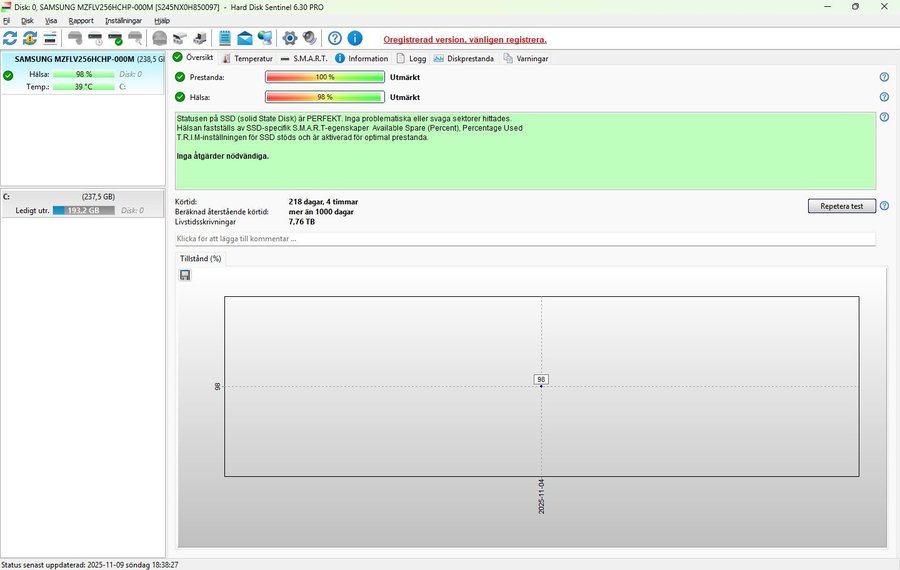Click the help icon next to Prestanda row
This screenshot has height=570, width=900.
click(x=884, y=77)
